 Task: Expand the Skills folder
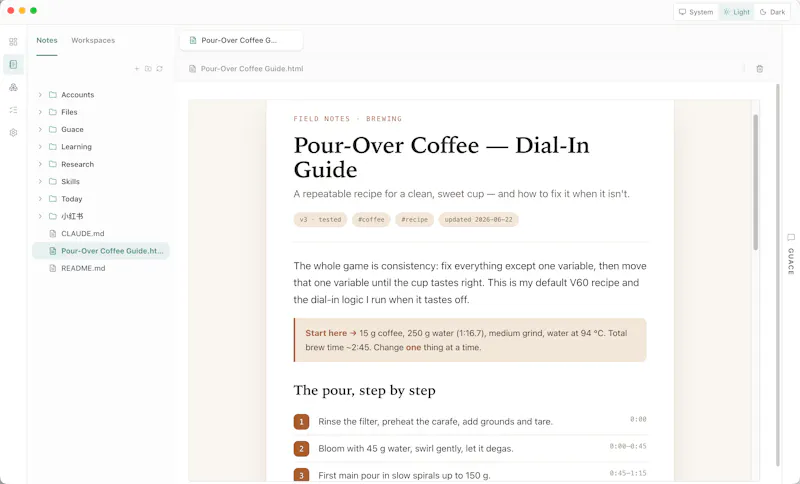click(x=40, y=182)
